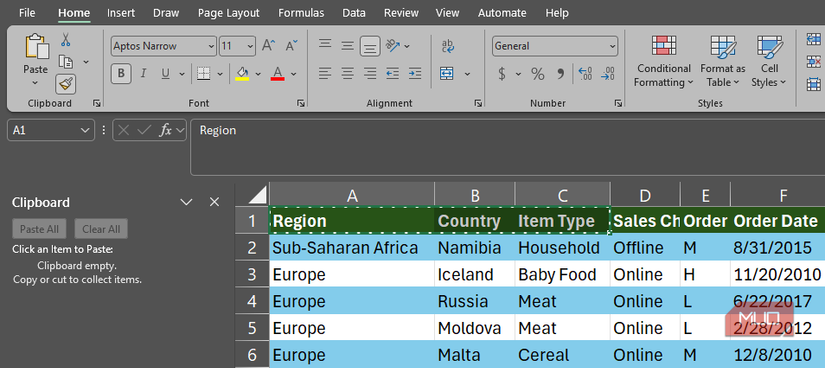Viewport: 825px width, 368px height.
Task: Apply yellow fill color swatch
Action: [242, 74]
